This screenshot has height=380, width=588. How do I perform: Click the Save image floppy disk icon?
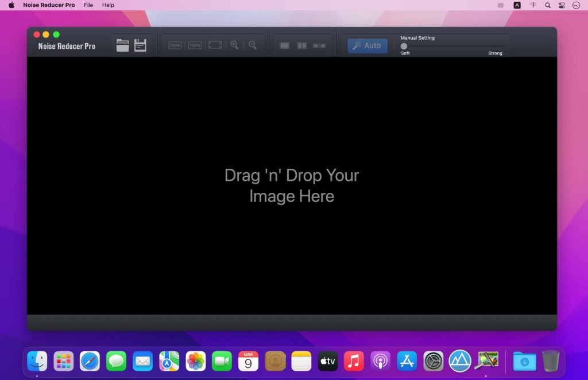pyautogui.click(x=141, y=45)
